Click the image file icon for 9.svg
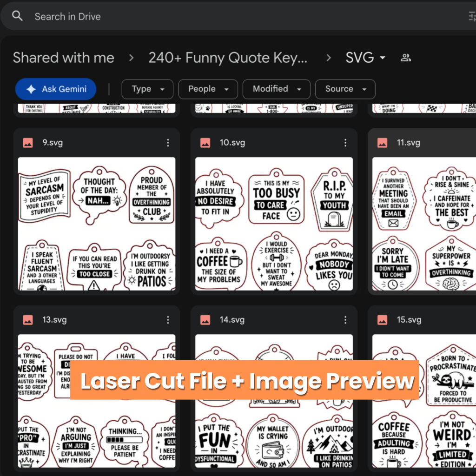 coord(28,143)
